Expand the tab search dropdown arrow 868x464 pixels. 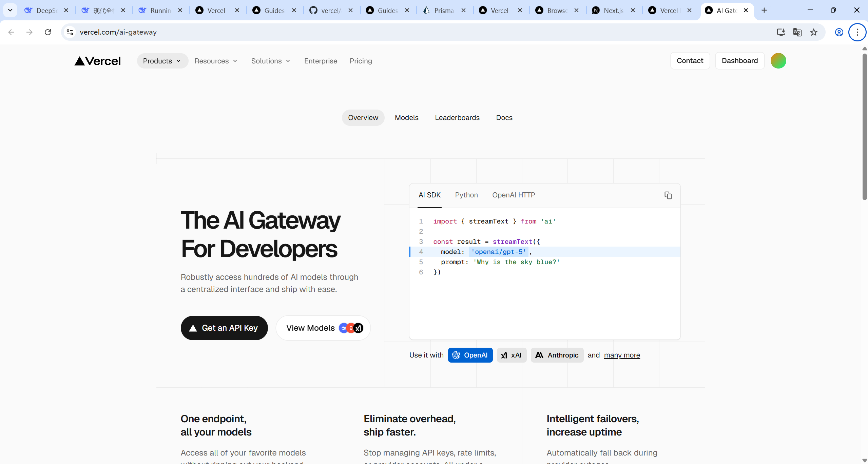coord(10,11)
